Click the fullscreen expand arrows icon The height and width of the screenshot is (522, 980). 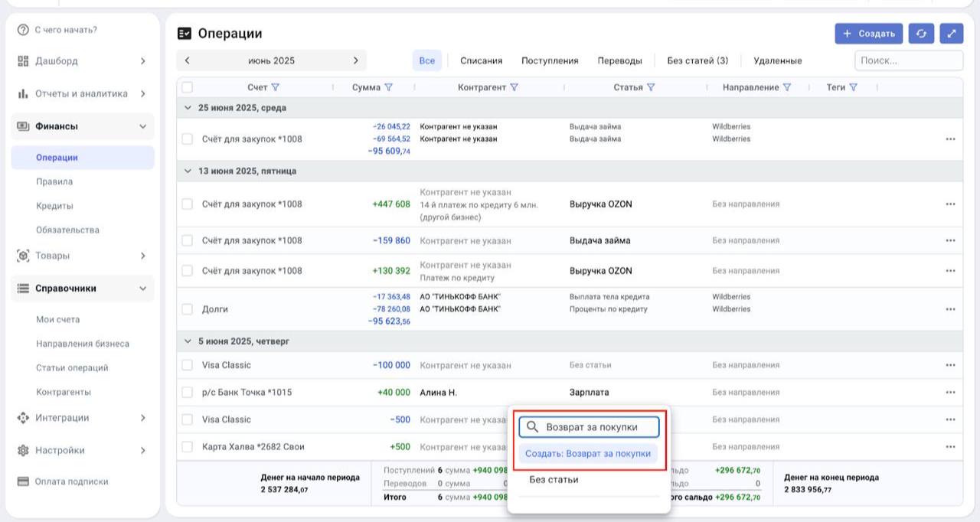[x=951, y=34]
